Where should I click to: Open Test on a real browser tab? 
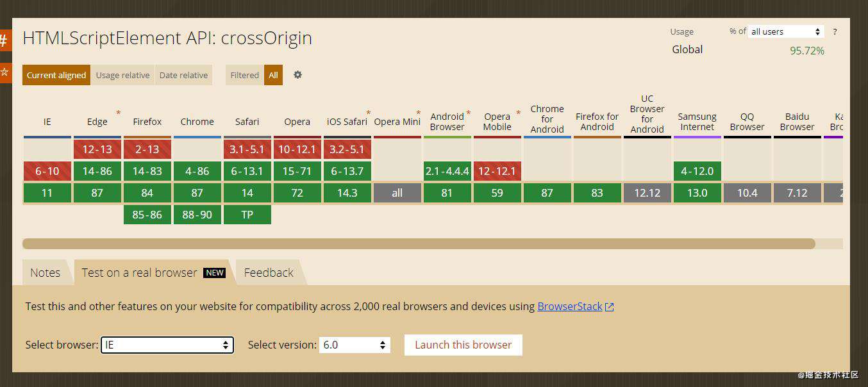click(153, 272)
